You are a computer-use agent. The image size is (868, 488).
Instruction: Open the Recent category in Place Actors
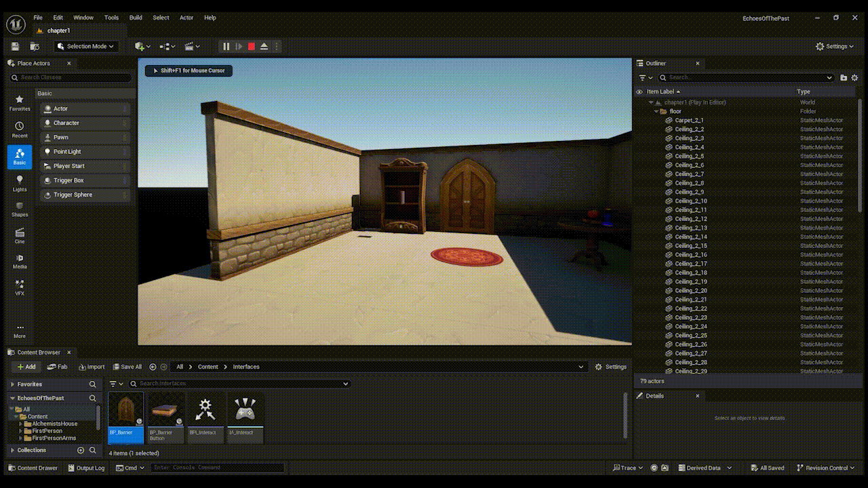(x=20, y=129)
